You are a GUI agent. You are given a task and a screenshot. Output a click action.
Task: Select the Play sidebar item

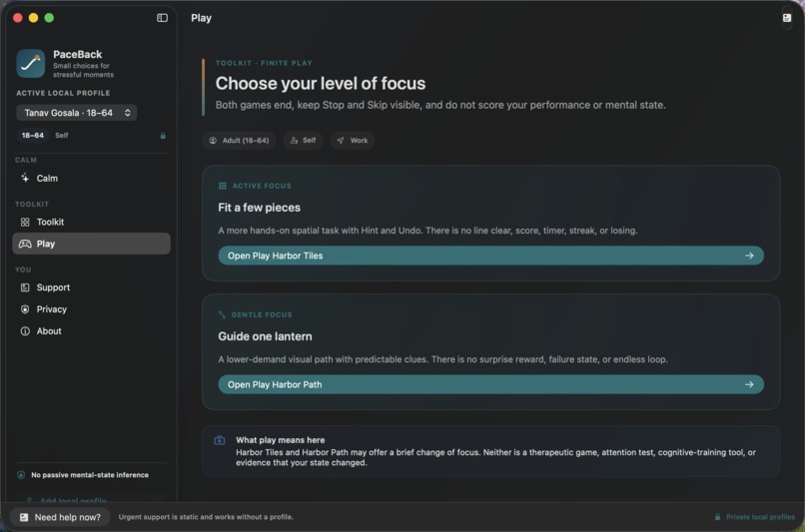91,244
